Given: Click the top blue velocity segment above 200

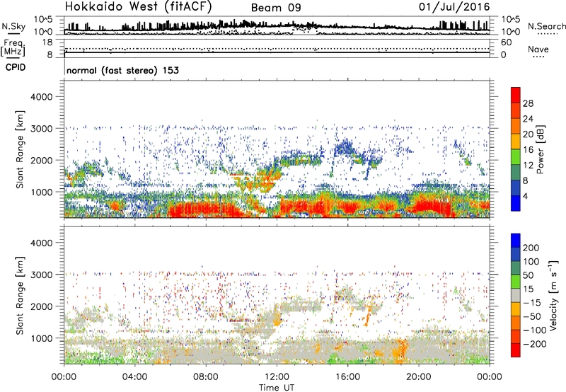Looking at the screenshot, I should pyautogui.click(x=516, y=241).
